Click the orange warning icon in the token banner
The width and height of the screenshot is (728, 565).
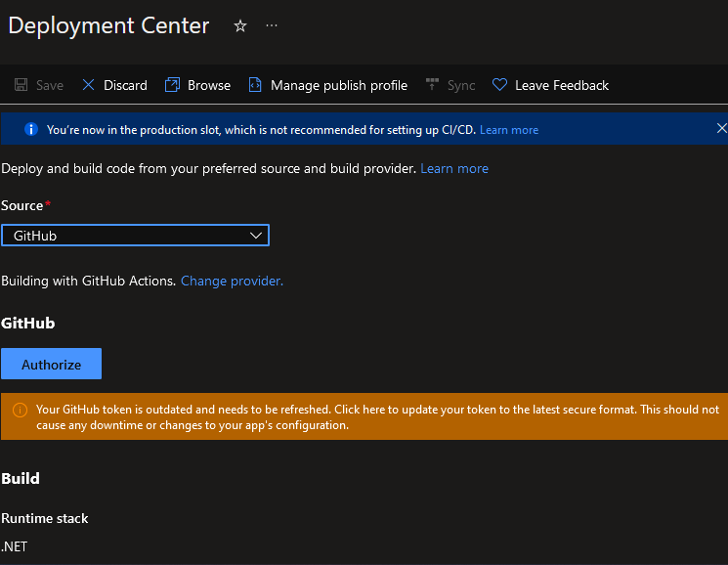(x=20, y=410)
